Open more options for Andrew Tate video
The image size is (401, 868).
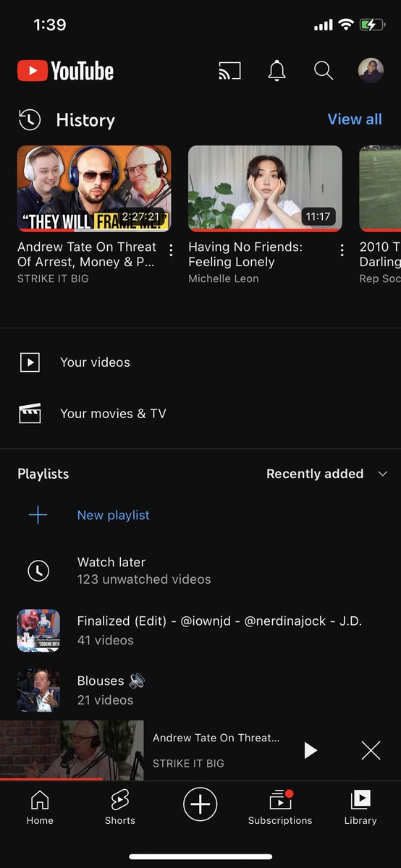171,250
